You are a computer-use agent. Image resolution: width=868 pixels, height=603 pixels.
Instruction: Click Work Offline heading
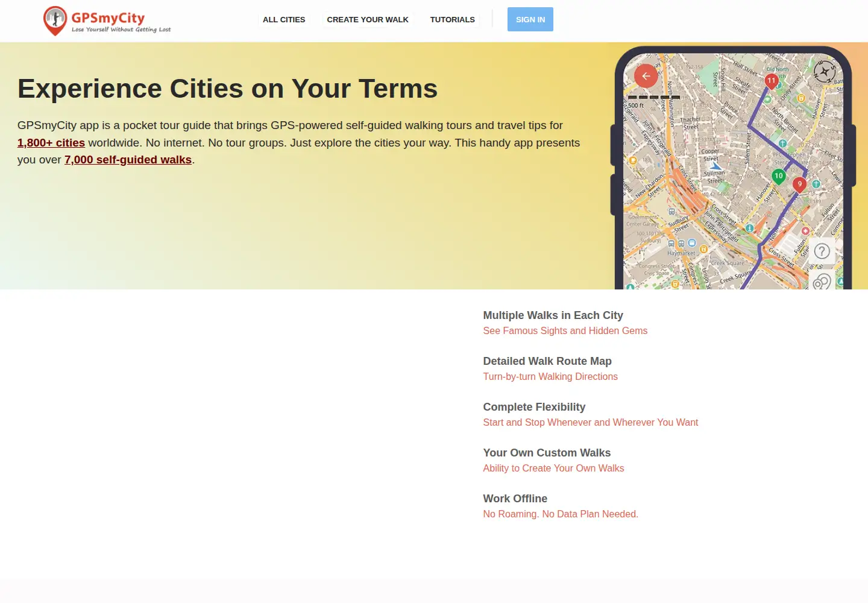tap(515, 499)
